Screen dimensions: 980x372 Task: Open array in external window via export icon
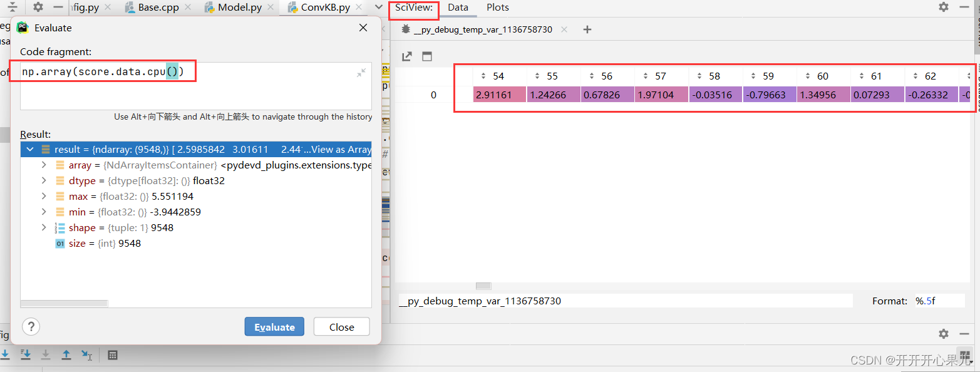click(x=406, y=56)
